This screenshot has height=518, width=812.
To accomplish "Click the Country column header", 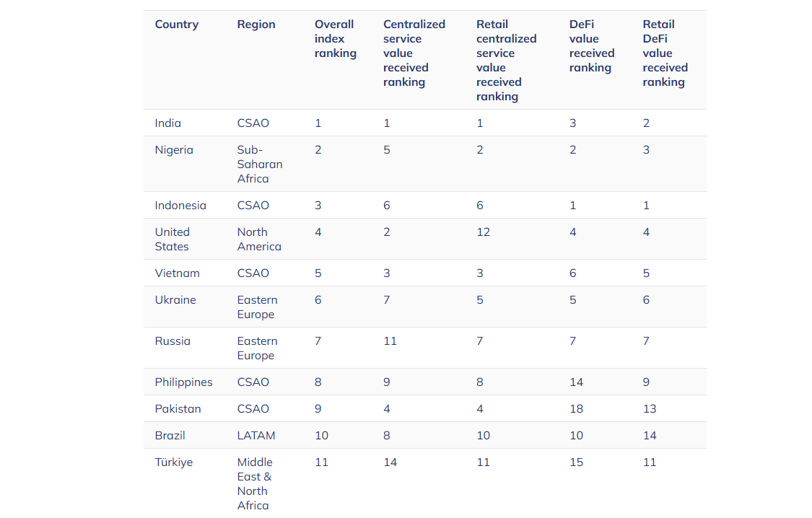I will [176, 25].
